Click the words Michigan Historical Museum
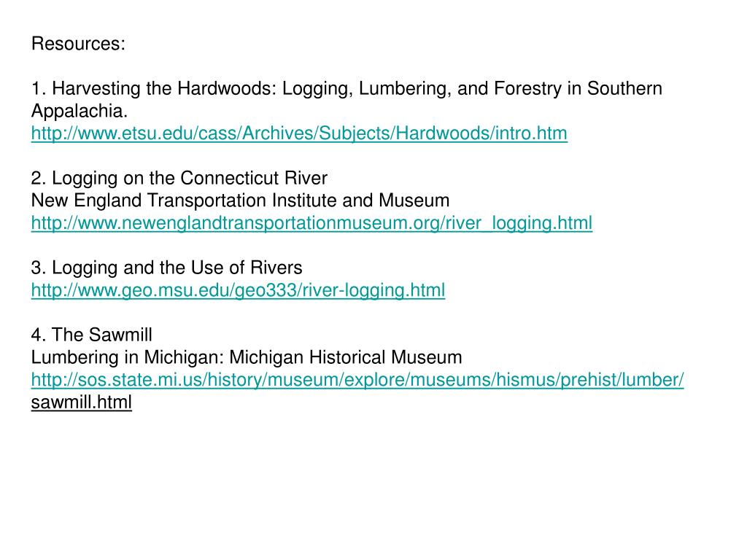 [345, 357]
